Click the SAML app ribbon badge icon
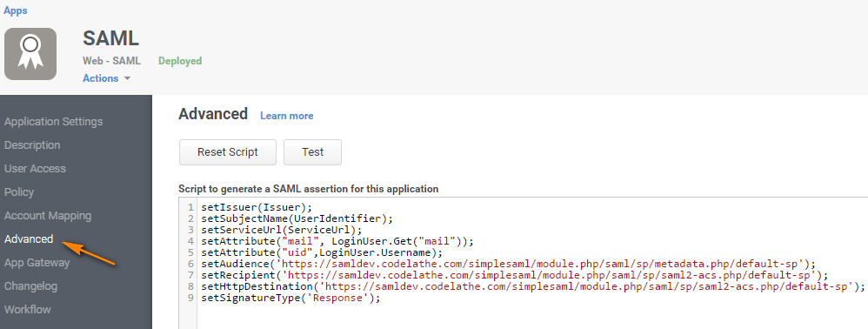 [x=30, y=54]
